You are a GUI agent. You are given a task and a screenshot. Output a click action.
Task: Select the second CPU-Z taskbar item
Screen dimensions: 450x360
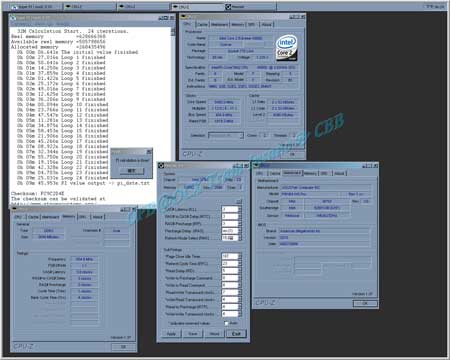click(143, 7)
